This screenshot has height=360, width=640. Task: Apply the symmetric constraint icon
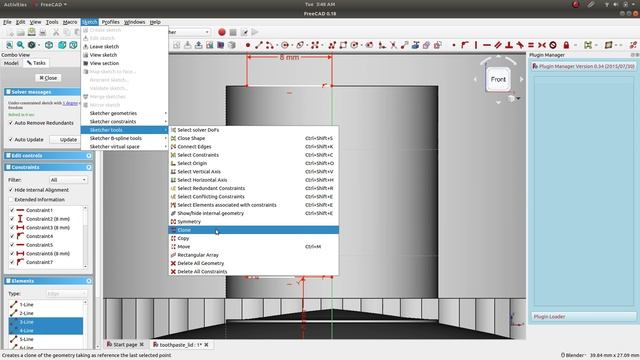pos(542,45)
